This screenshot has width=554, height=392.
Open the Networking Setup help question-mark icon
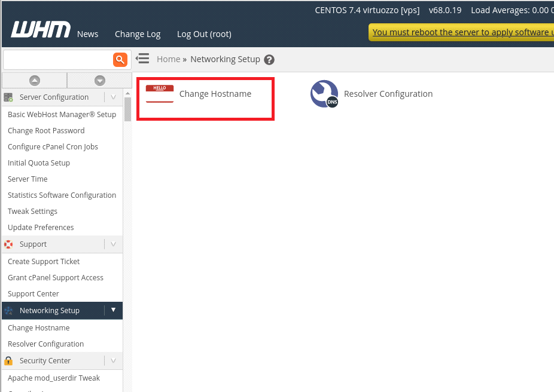269,60
